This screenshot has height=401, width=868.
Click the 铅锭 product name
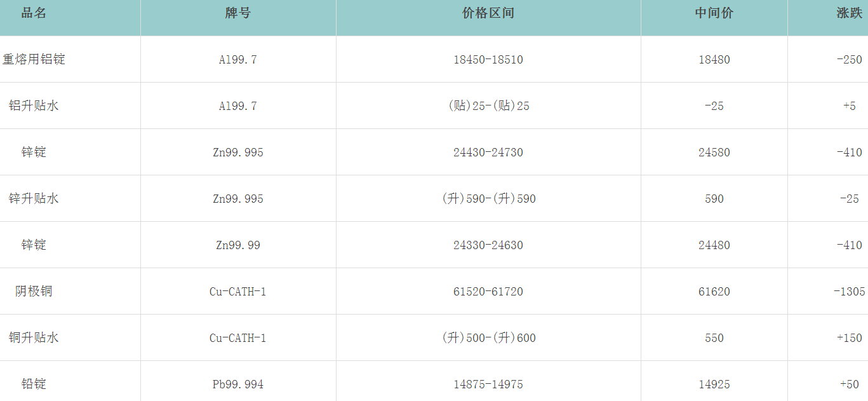click(34, 384)
